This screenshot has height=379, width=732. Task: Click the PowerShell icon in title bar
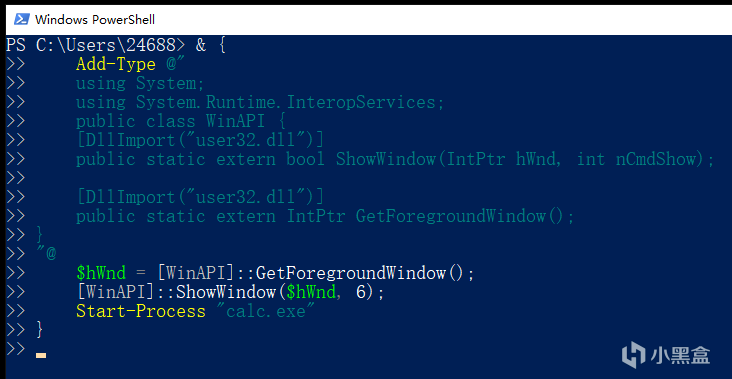click(21, 20)
